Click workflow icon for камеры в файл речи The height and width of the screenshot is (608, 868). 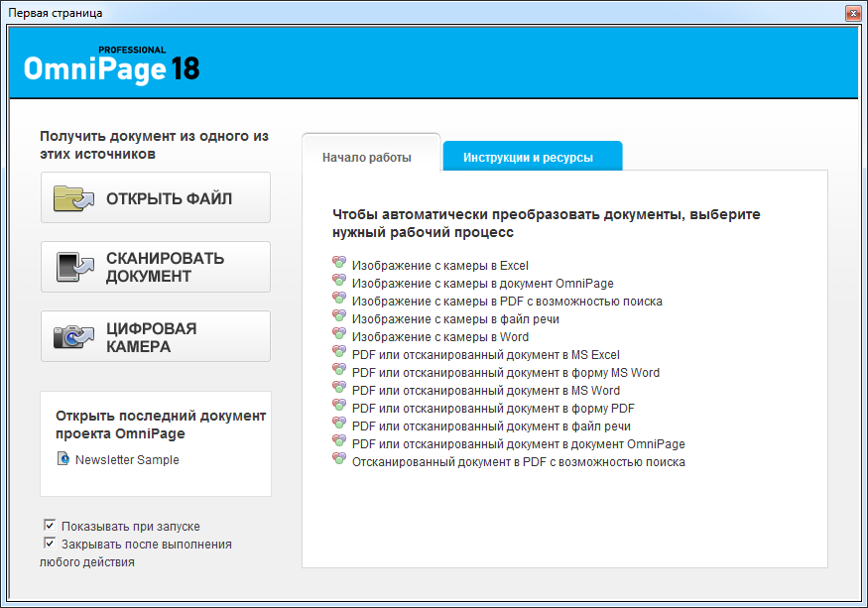339,315
